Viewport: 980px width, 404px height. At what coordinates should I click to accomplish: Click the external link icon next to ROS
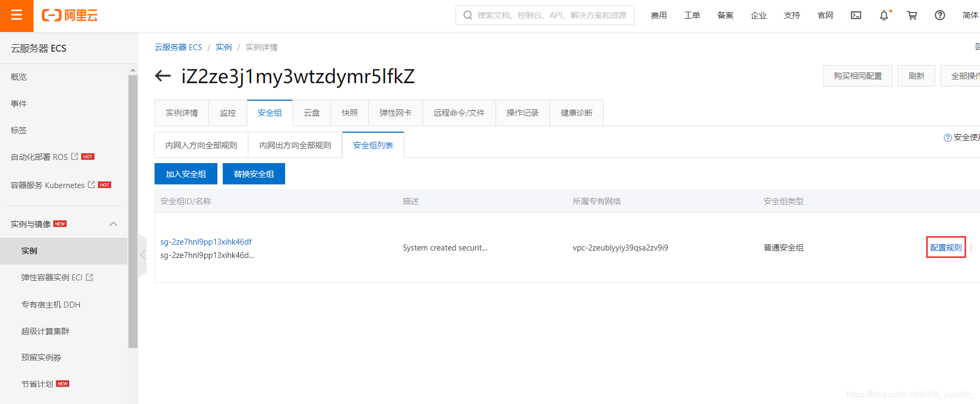pyautogui.click(x=75, y=156)
